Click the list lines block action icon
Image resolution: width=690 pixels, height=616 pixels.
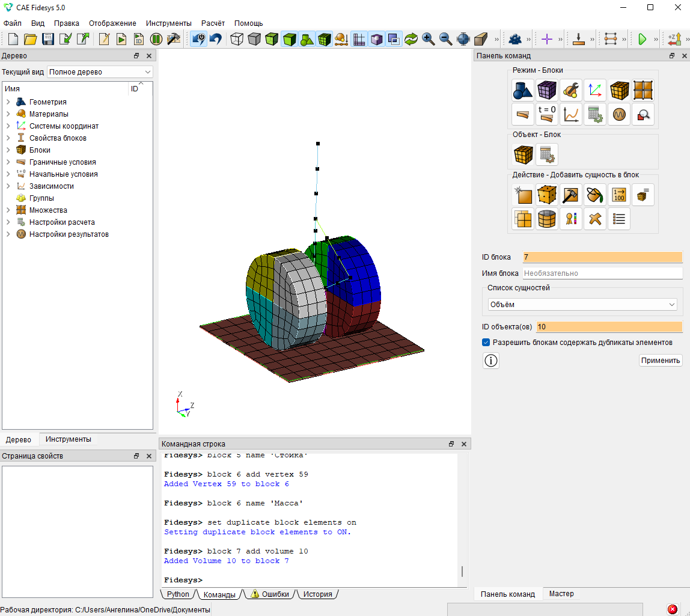coord(618,219)
